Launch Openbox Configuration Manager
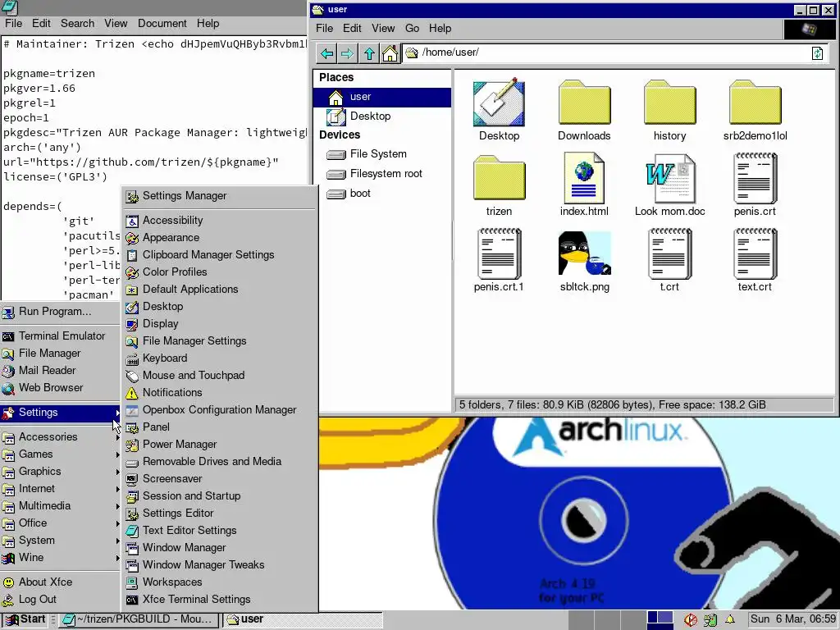 click(x=219, y=410)
